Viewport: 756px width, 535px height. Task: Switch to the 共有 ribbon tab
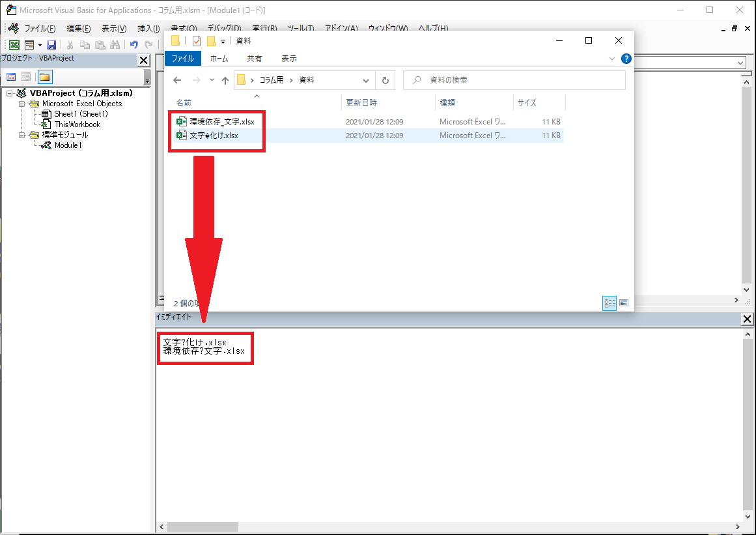[x=255, y=59]
